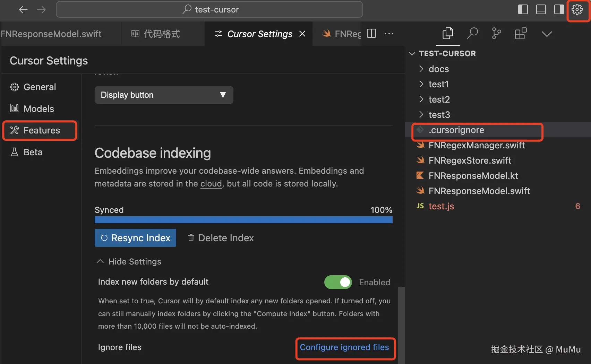Show additional sidebar views via chevron

(547, 34)
